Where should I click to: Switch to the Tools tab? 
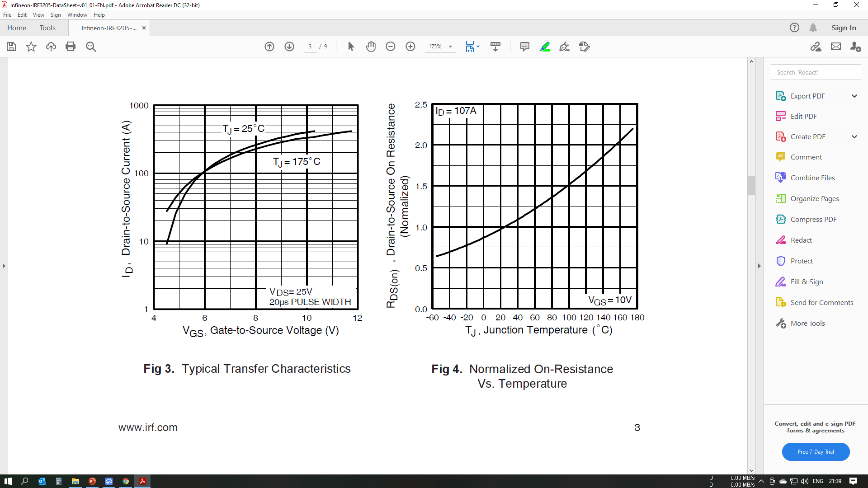click(x=47, y=28)
